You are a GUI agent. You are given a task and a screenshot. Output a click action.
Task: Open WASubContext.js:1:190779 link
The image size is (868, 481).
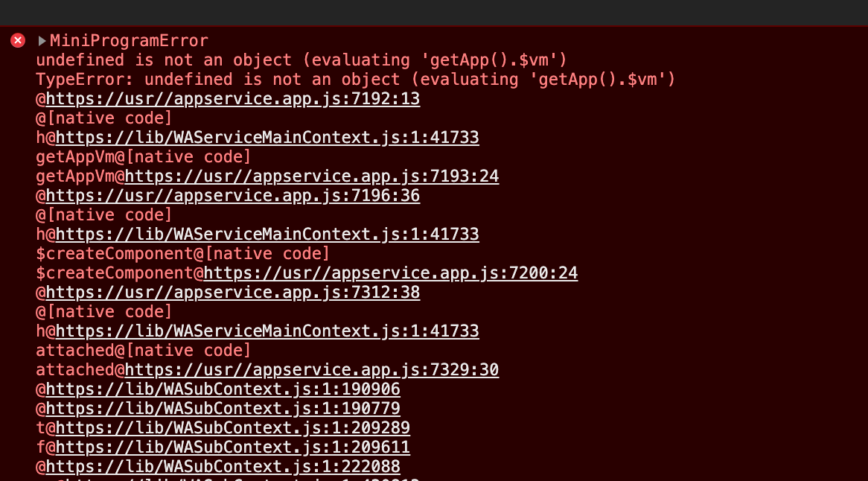[223, 409]
